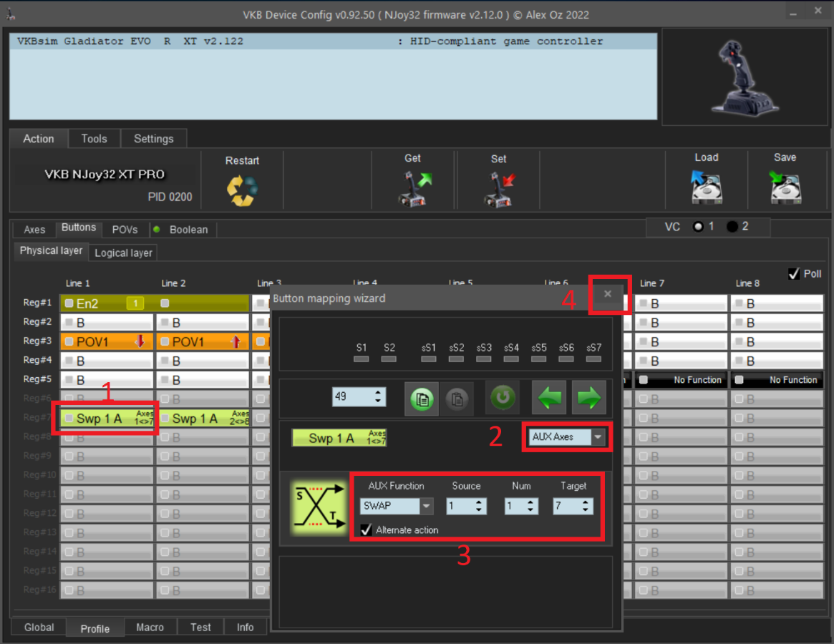
Task: Open the Global bottom tab
Action: (x=39, y=627)
